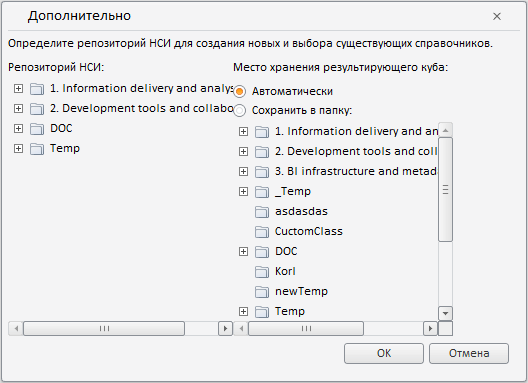Image resolution: width=528 pixels, height=383 pixels.
Task: Expand the DOC node in repository tree
Action: pyautogui.click(x=19, y=128)
